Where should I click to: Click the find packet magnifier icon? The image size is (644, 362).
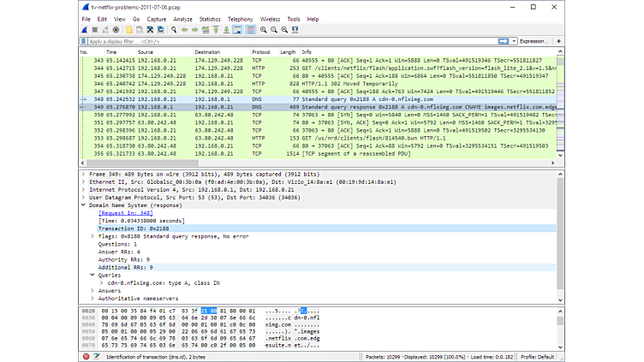[174, 30]
